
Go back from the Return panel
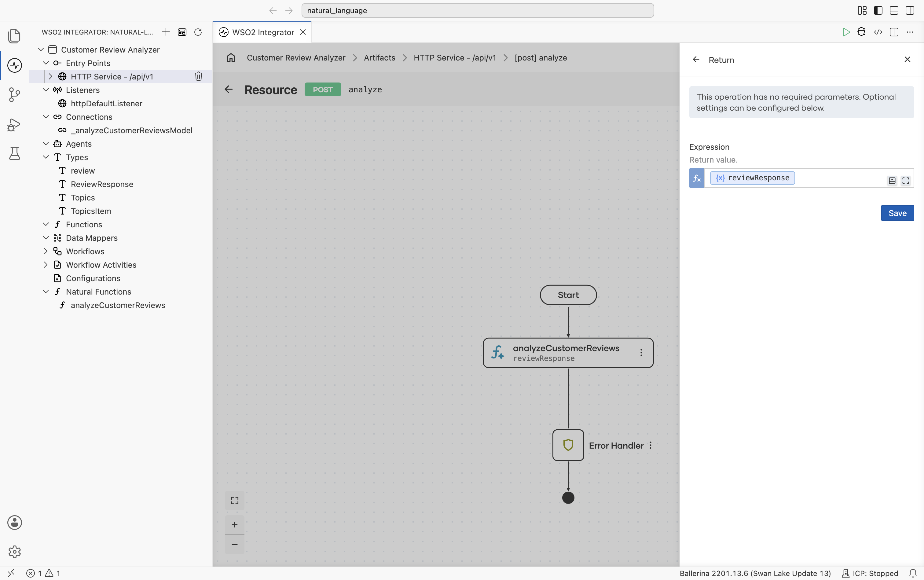coord(696,60)
